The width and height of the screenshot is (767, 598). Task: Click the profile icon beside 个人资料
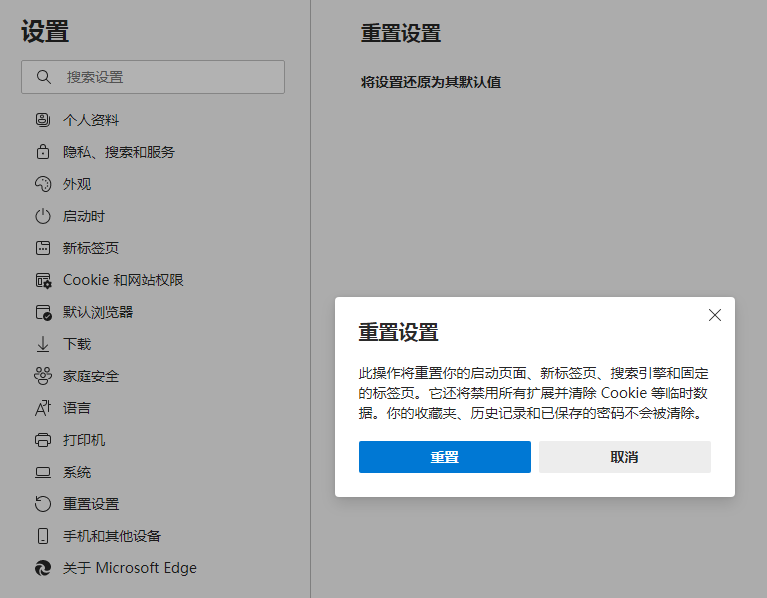click(43, 120)
